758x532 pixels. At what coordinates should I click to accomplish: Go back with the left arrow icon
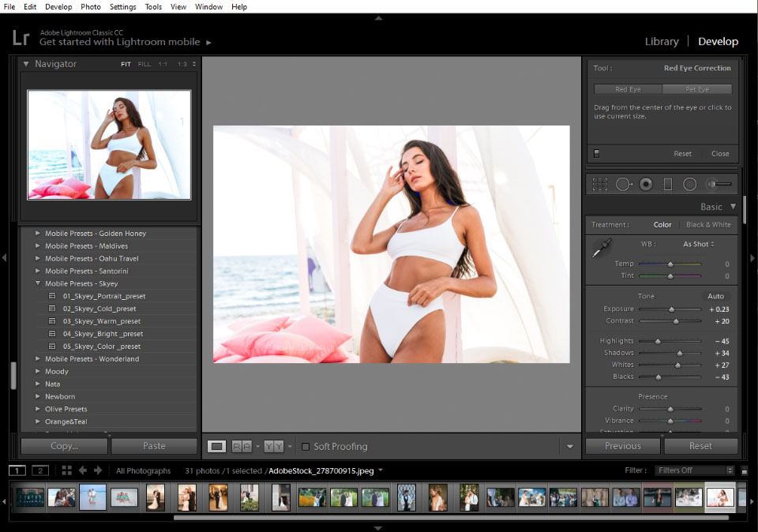pos(83,470)
